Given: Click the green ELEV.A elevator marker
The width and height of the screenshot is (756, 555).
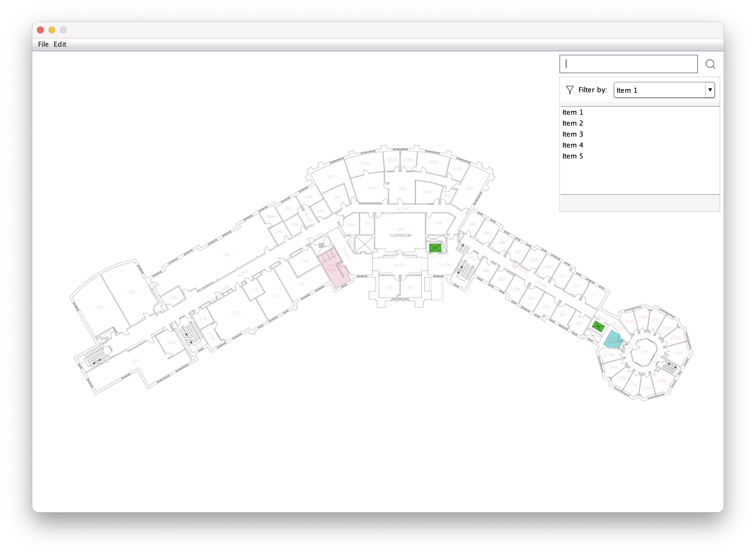Looking at the screenshot, I should coord(434,248).
